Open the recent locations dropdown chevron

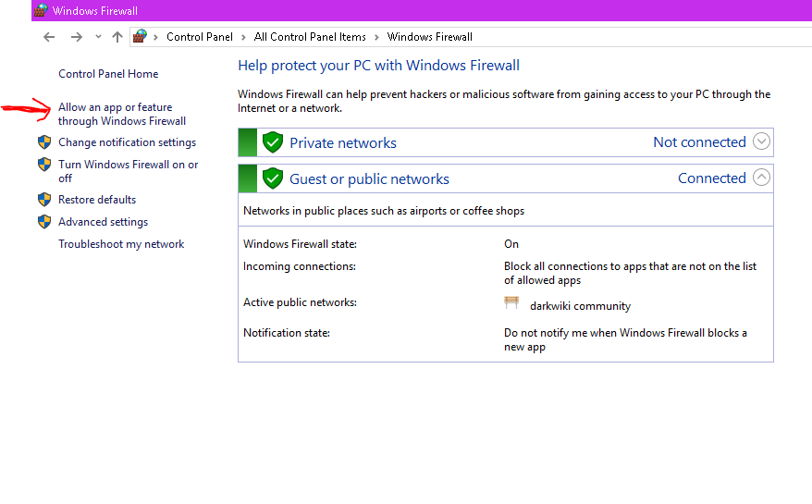[98, 37]
